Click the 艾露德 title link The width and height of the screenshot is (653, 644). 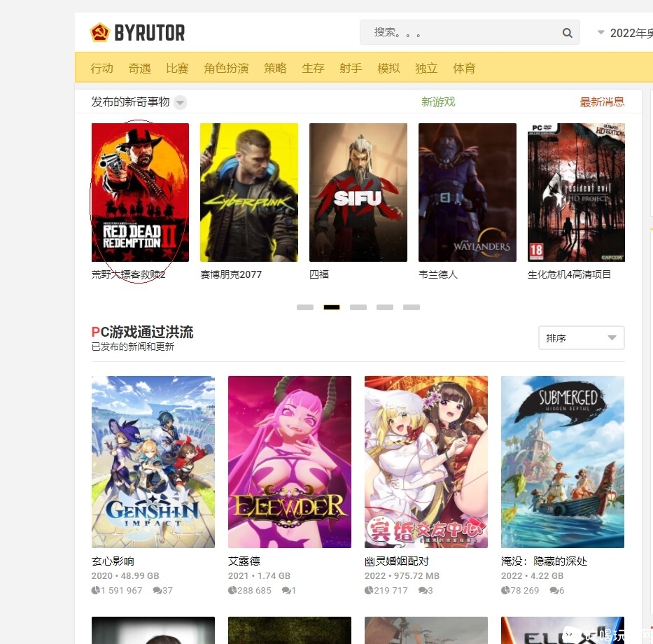click(x=244, y=561)
